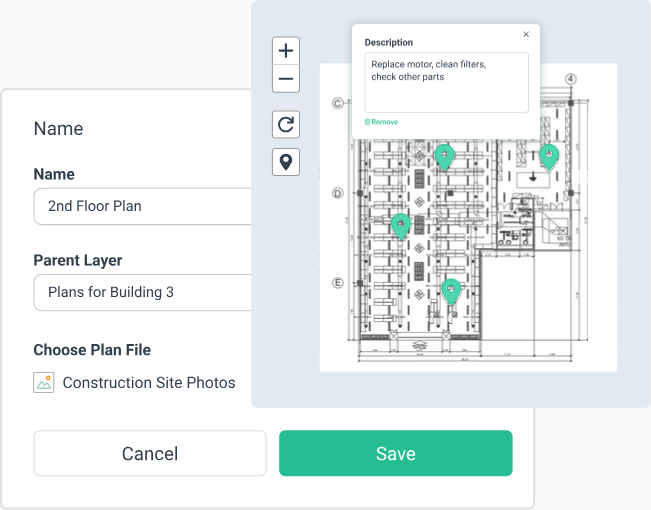Click the zoom in plus button

(x=286, y=51)
